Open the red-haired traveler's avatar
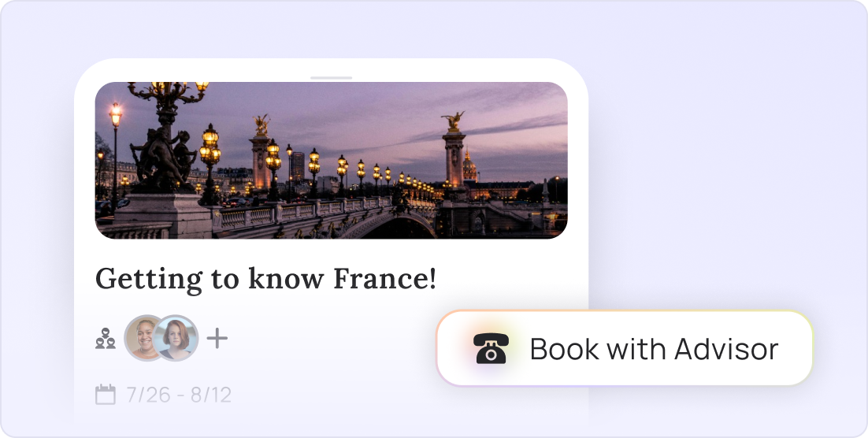The width and height of the screenshot is (868, 438). coord(176,338)
